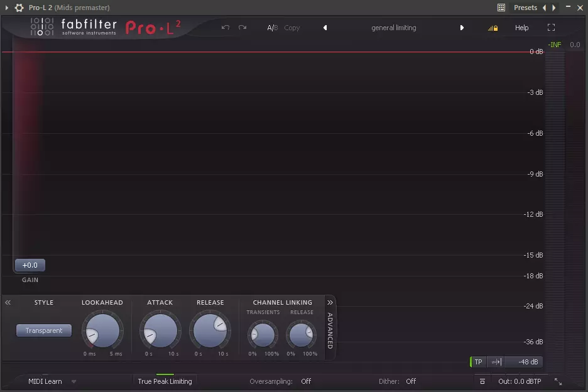Open the Oversampling 'Off' selector
The image size is (588, 392).
tap(306, 381)
